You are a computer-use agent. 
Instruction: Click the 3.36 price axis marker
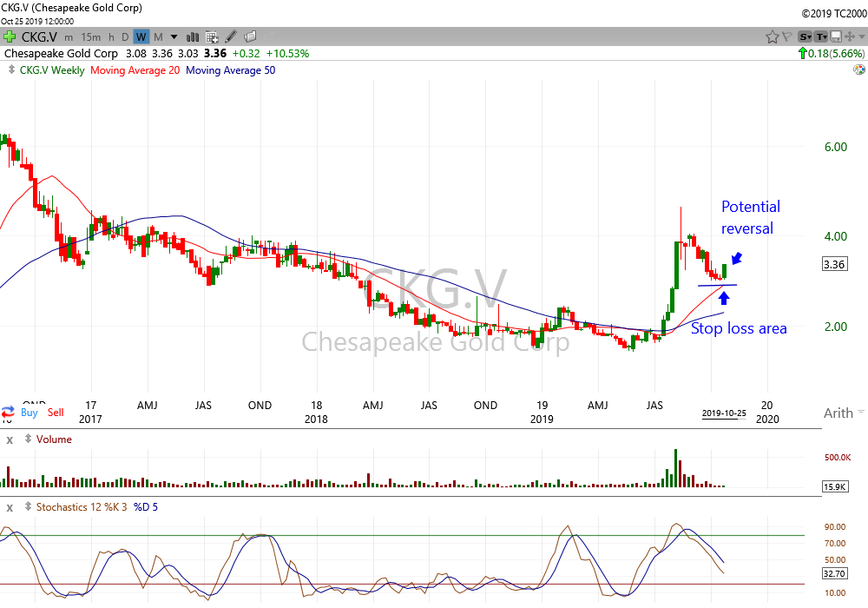click(834, 264)
